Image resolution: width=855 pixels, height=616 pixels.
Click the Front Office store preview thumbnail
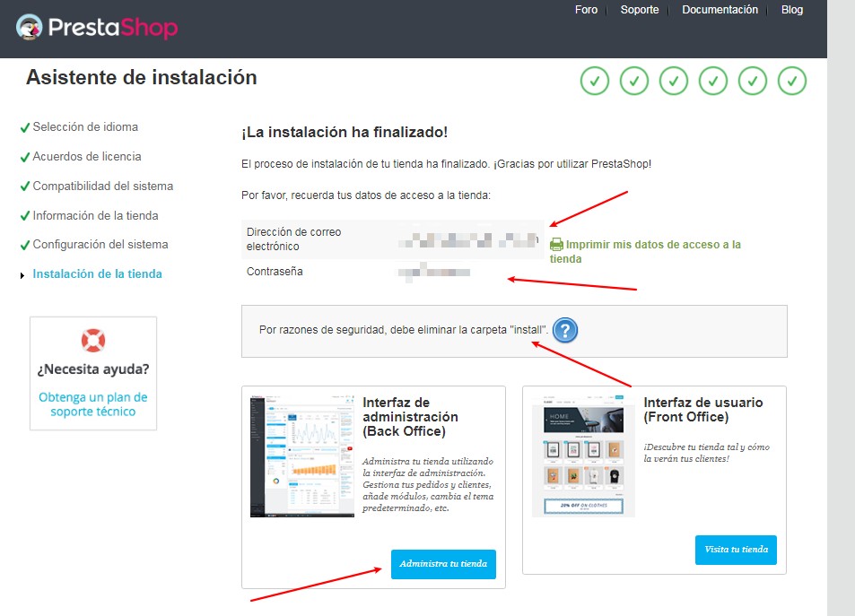[x=583, y=455]
